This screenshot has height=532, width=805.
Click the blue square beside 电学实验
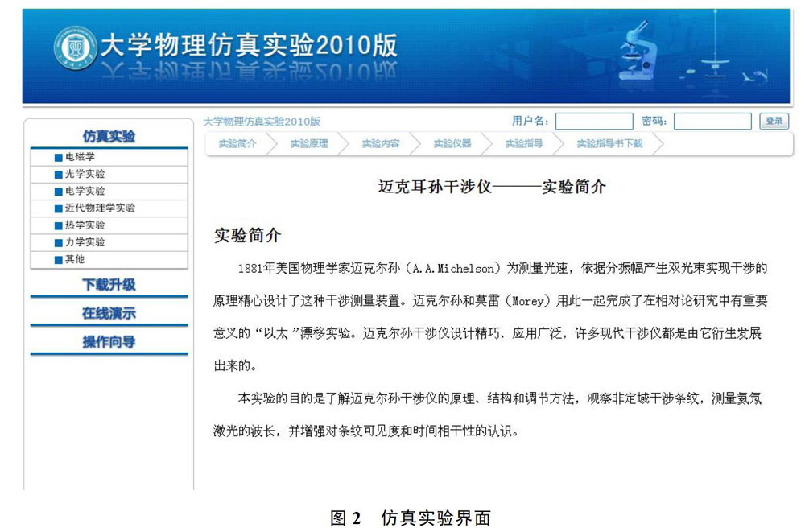(x=59, y=192)
